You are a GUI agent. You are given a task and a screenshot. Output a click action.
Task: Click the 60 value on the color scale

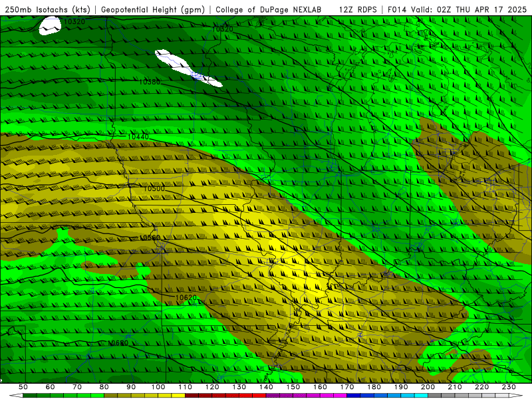[51, 387]
